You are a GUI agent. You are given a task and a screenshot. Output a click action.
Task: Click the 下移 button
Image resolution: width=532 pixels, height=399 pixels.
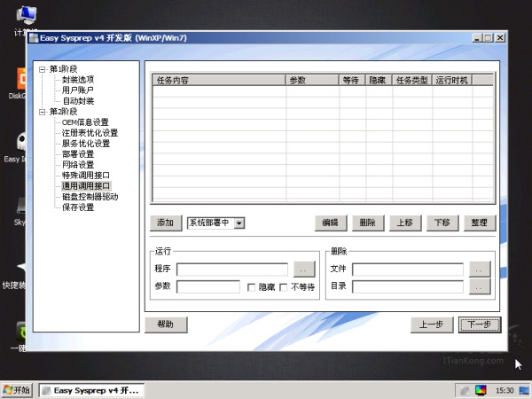pos(442,223)
